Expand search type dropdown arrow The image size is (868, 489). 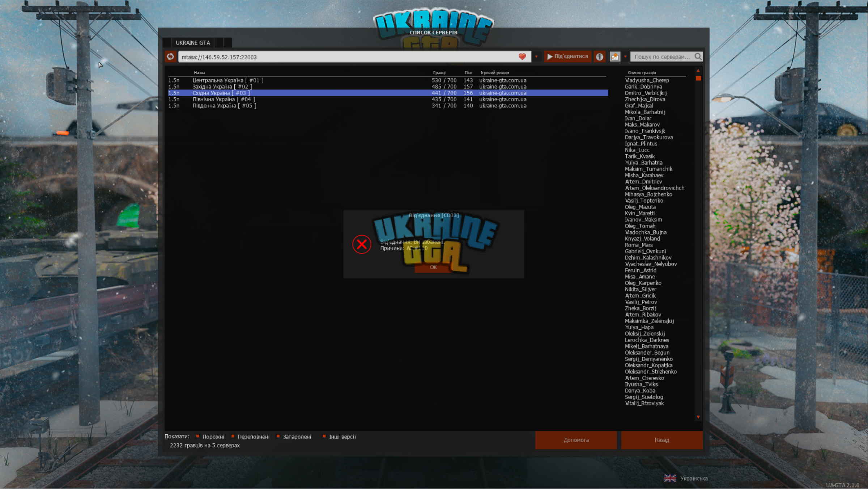coord(625,56)
